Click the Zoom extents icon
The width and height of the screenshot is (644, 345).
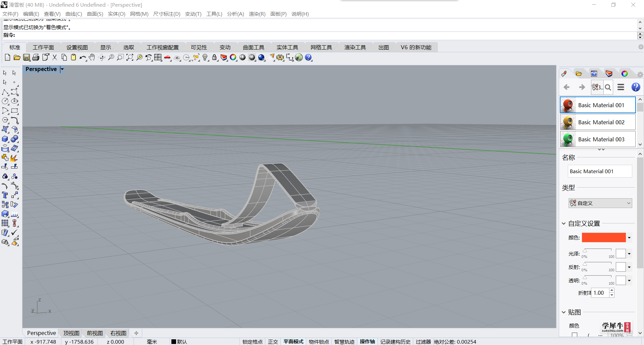click(130, 58)
